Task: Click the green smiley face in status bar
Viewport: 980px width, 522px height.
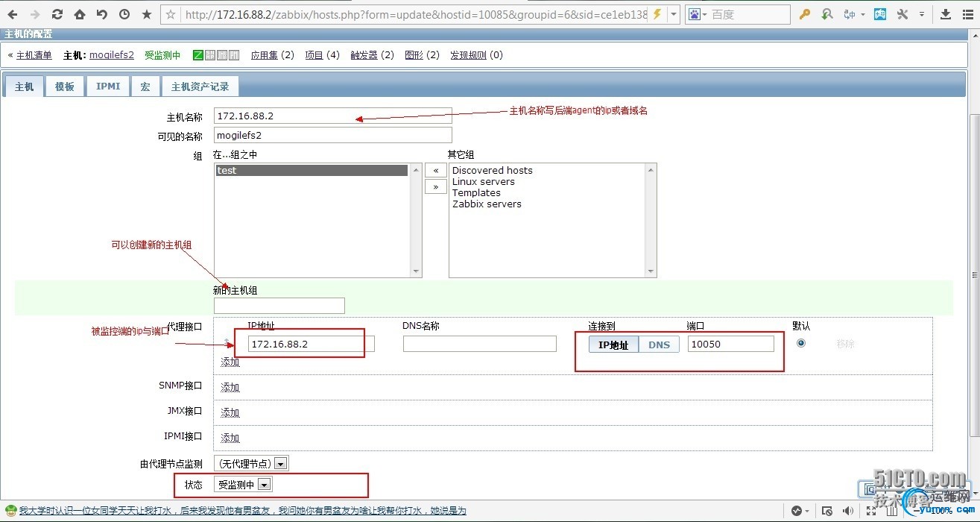Action: click(10, 512)
